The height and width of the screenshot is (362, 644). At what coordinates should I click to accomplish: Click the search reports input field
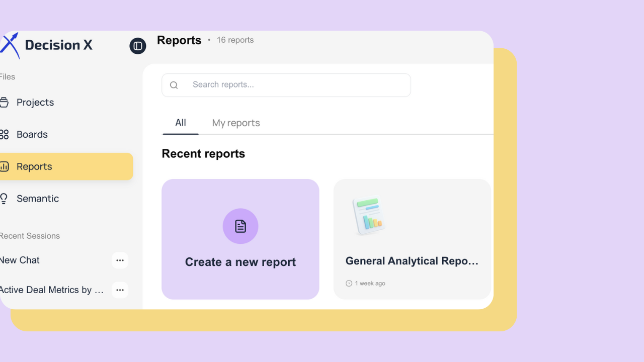286,85
